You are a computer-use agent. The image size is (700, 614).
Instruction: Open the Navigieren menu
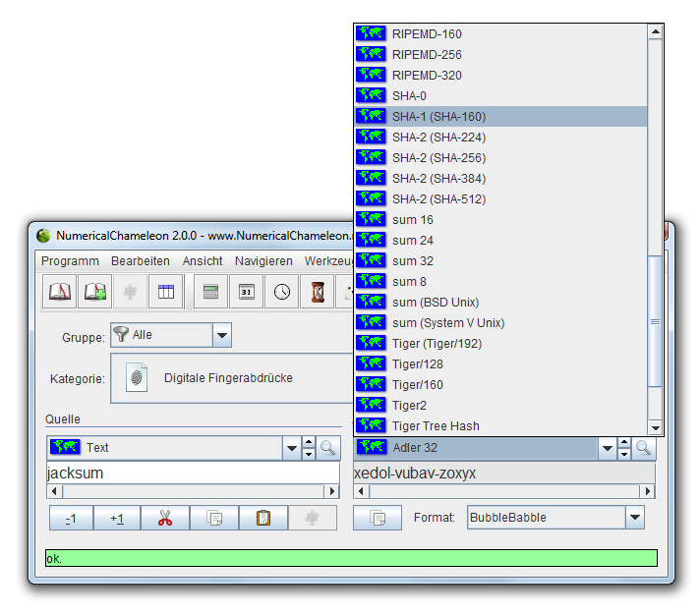[x=263, y=261]
